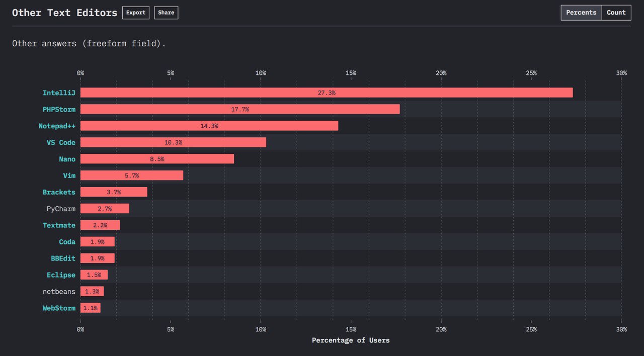Switch to Count view
The width and height of the screenshot is (644, 356).
(616, 13)
